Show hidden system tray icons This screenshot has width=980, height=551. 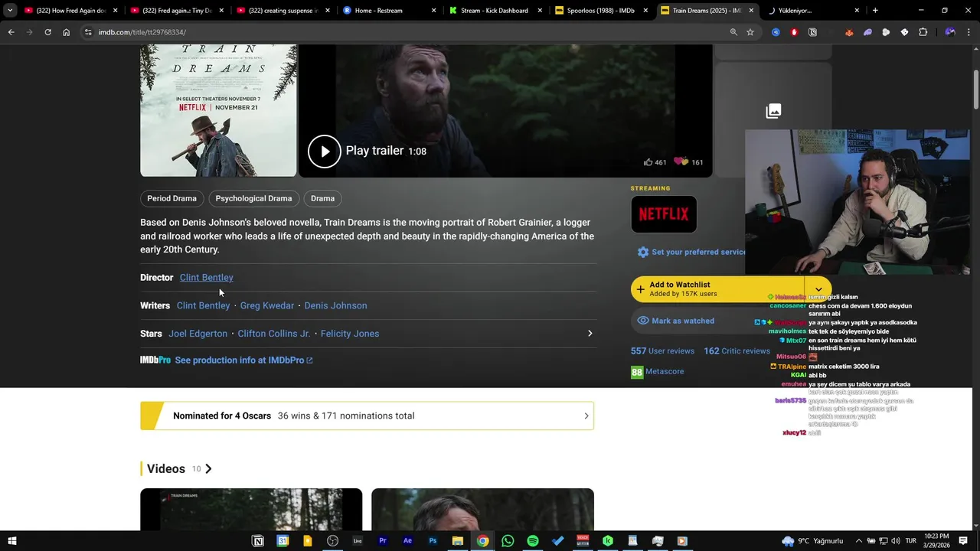pos(859,541)
